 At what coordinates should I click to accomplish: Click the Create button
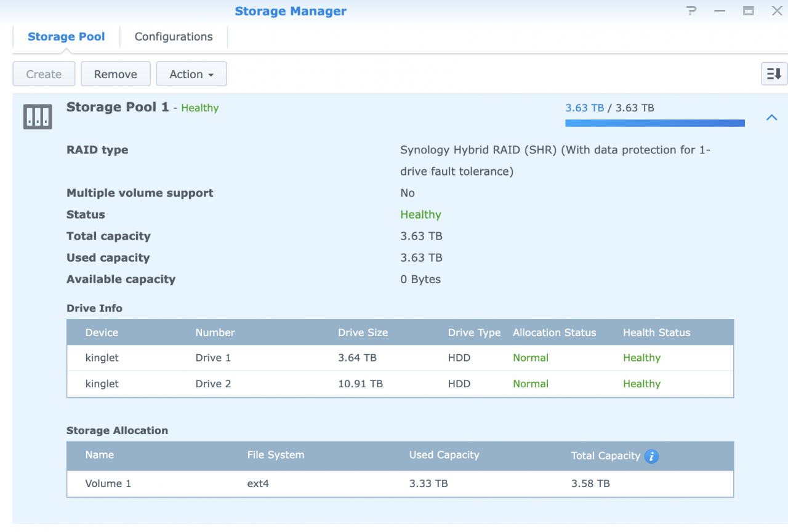pos(44,73)
